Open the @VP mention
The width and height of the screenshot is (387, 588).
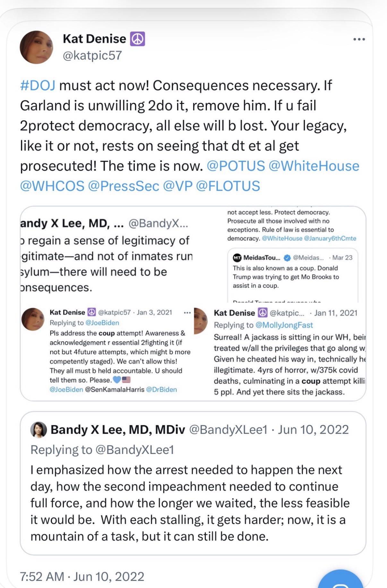(178, 186)
